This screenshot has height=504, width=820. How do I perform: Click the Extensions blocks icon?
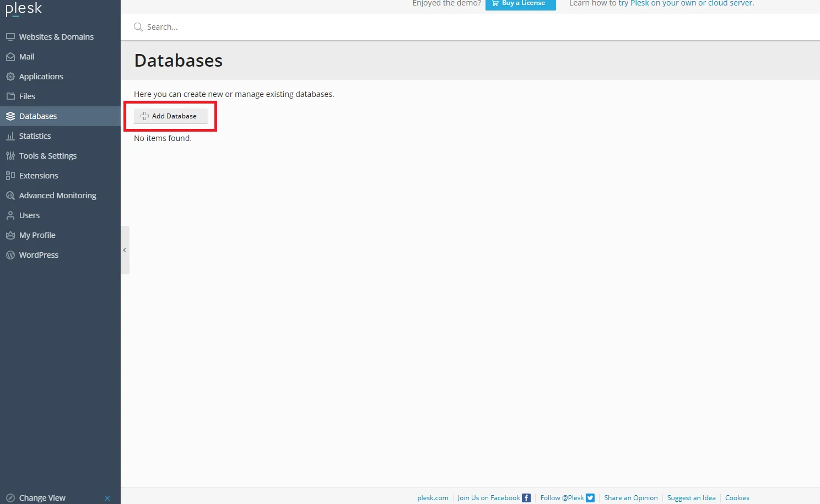click(10, 176)
